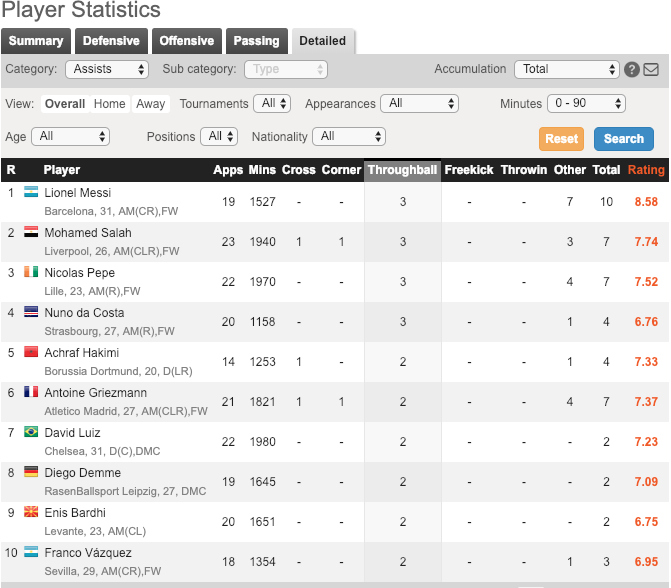
Task: Click Germany flag next to Diego Demme
Action: coord(30,472)
